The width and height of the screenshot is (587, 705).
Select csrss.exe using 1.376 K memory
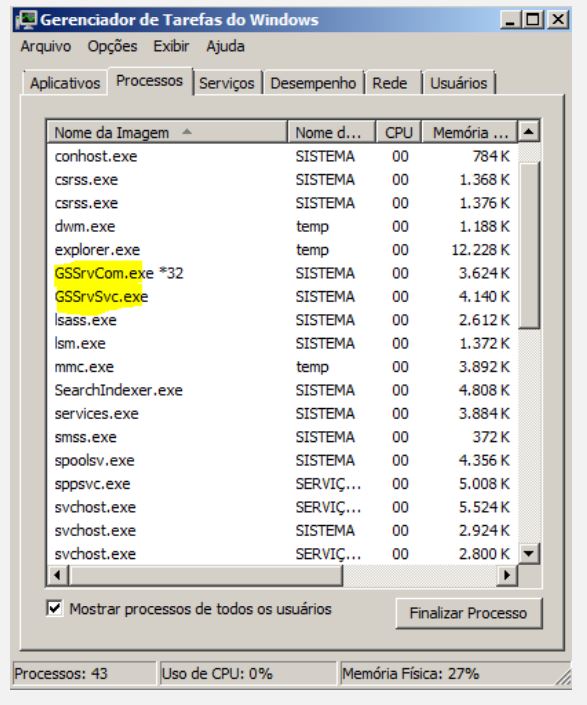coord(282,203)
